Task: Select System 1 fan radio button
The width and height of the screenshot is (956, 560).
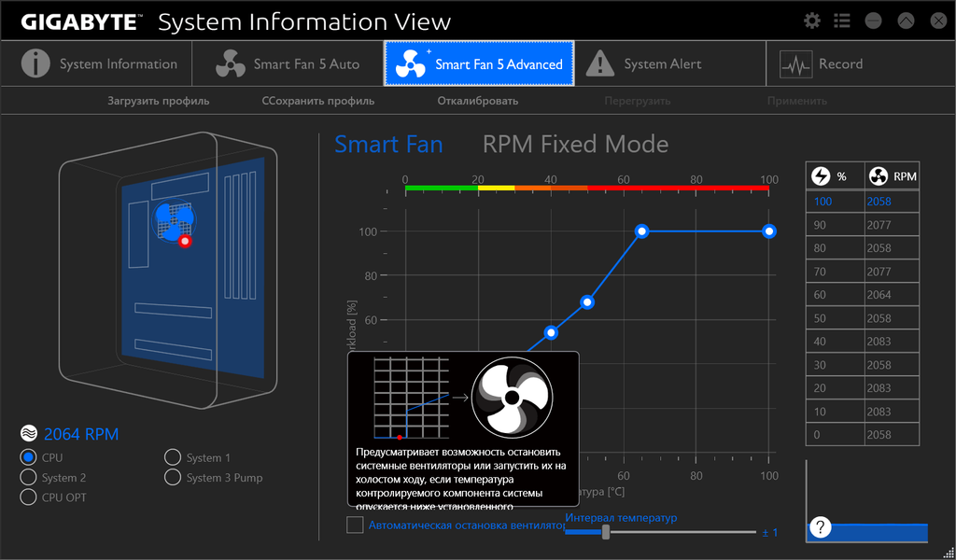Action: (173, 457)
